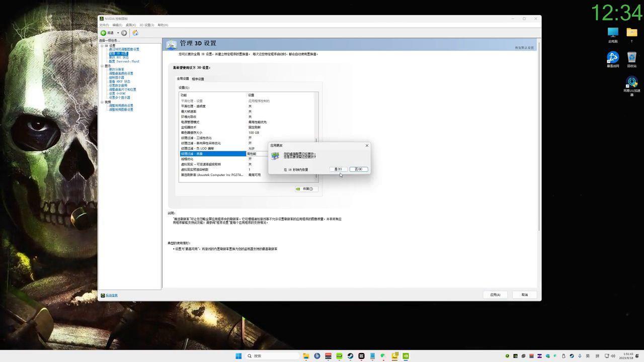The image size is (644, 362).
Task: Click the 取消 cancel button
Action: 525,295
